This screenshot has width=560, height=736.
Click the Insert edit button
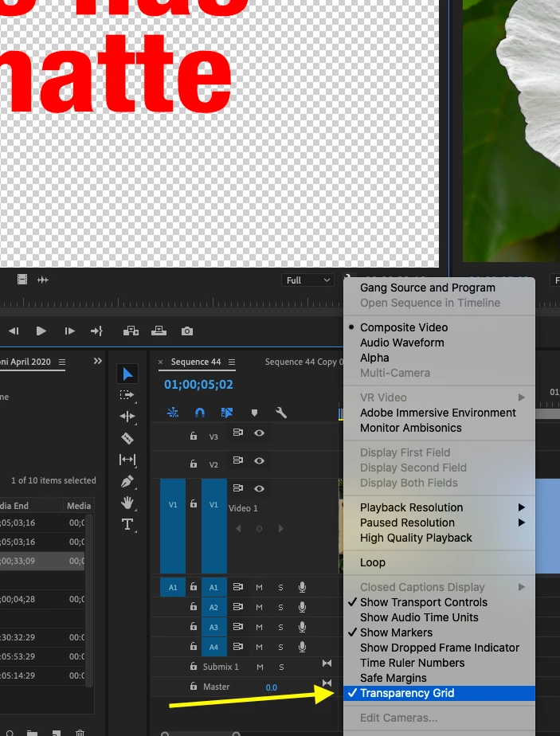coord(131,331)
